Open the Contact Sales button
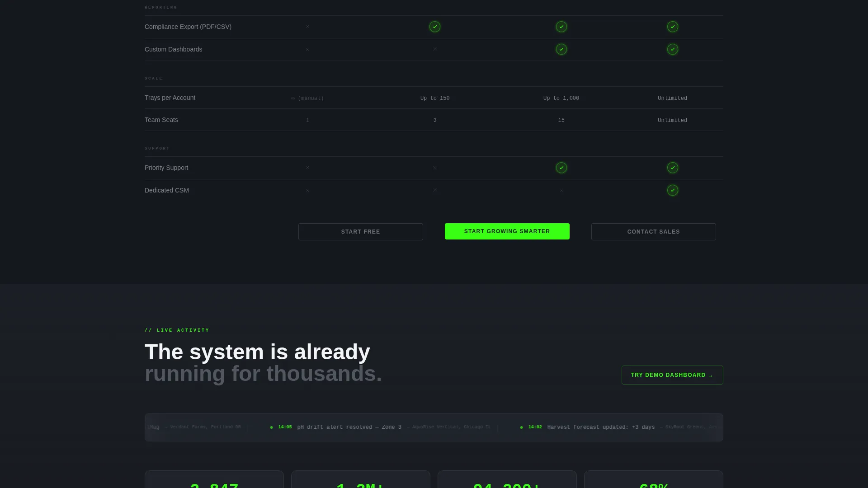 pos(654,232)
